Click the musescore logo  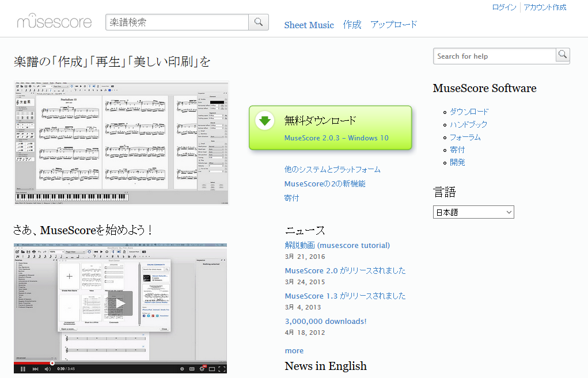pos(54,21)
